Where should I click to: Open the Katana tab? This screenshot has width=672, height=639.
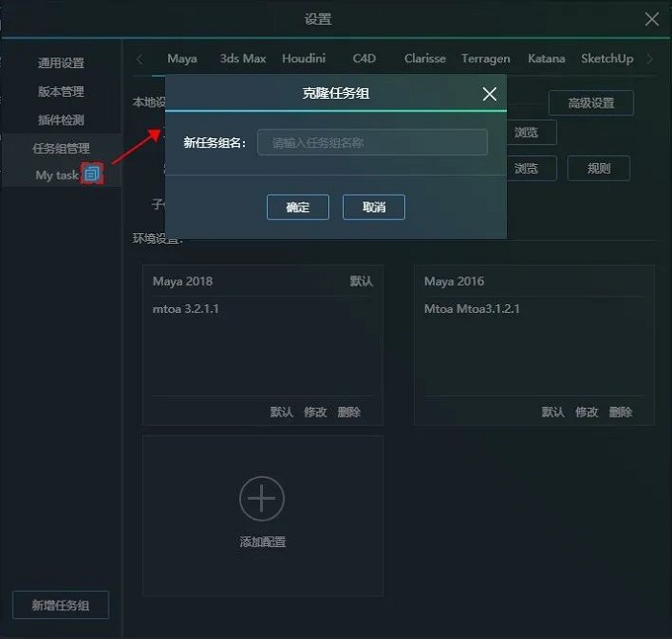(x=546, y=59)
